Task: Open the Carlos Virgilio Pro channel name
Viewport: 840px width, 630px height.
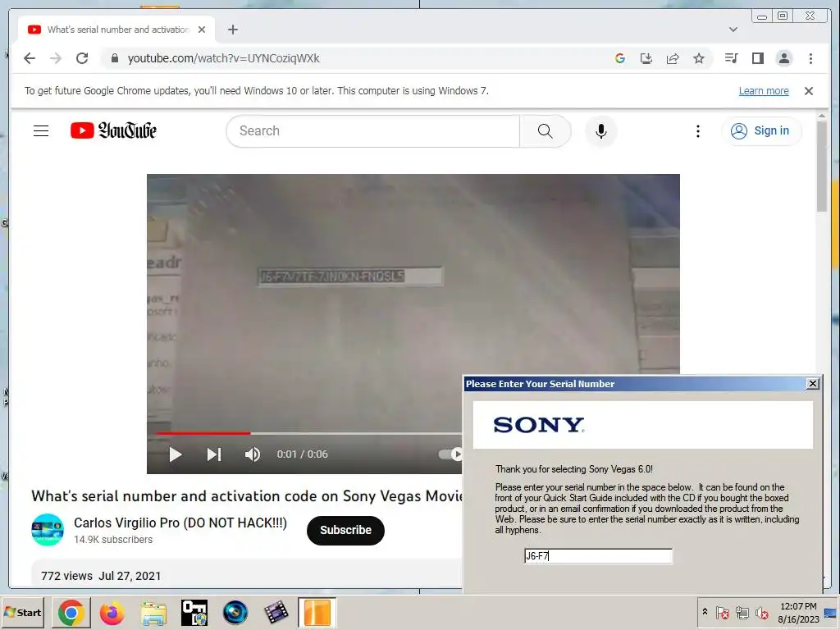Action: 180,523
